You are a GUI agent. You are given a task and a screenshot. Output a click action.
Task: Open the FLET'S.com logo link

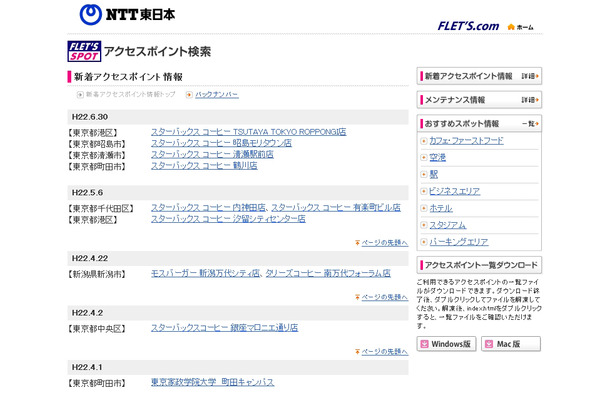(468, 26)
